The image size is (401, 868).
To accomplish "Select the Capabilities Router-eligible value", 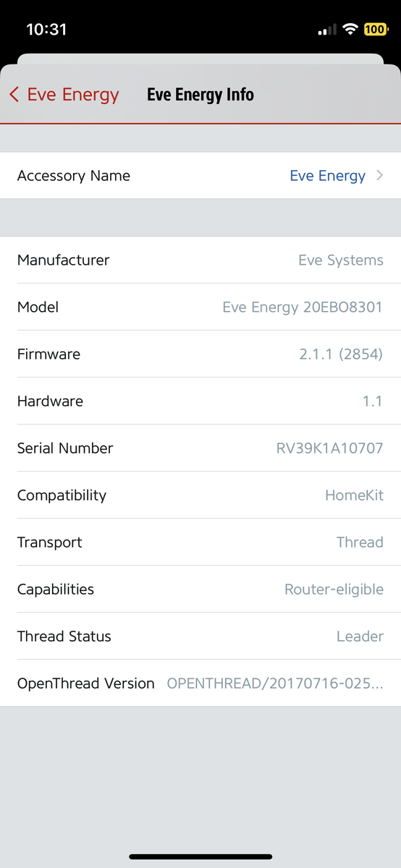I will coord(334,590).
